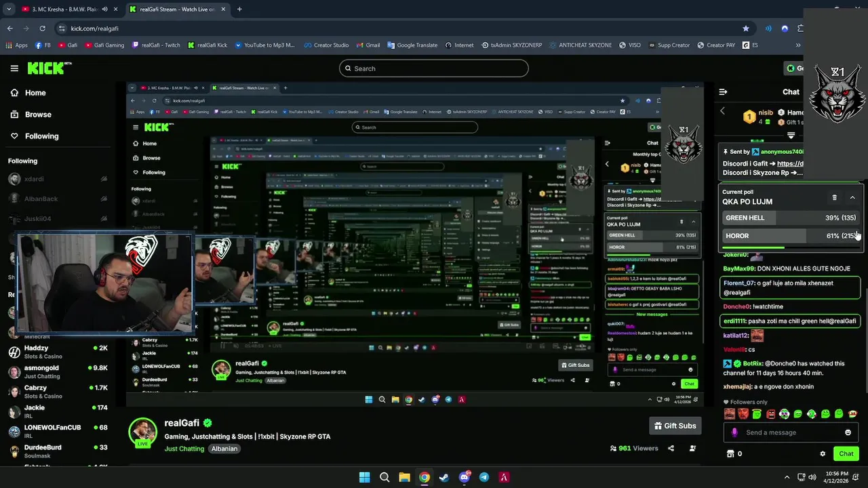
Task: Expand the leaderboard dropdown arrow
Action: (x=791, y=136)
